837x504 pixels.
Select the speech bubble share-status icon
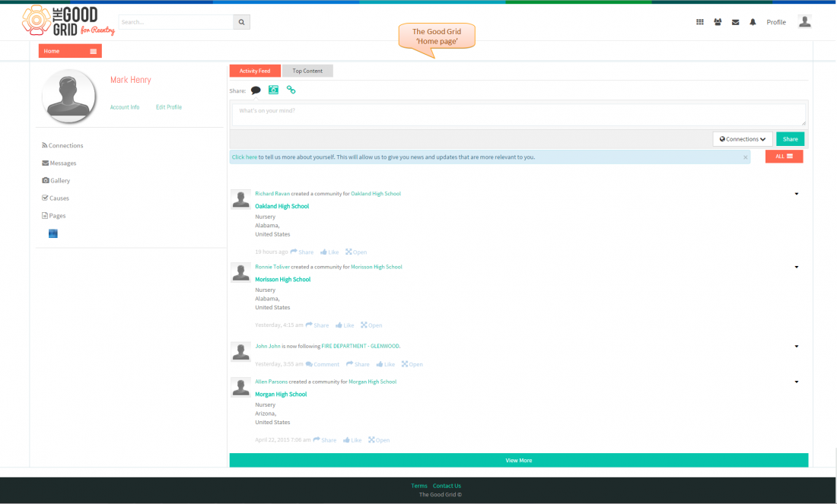(256, 90)
